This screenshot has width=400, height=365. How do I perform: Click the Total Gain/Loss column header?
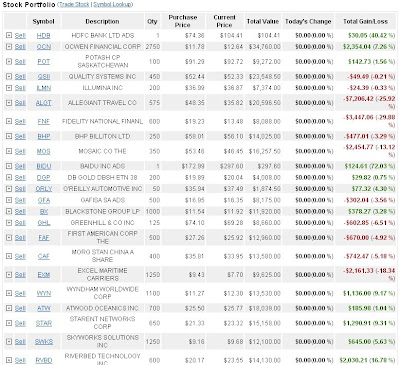click(366, 21)
